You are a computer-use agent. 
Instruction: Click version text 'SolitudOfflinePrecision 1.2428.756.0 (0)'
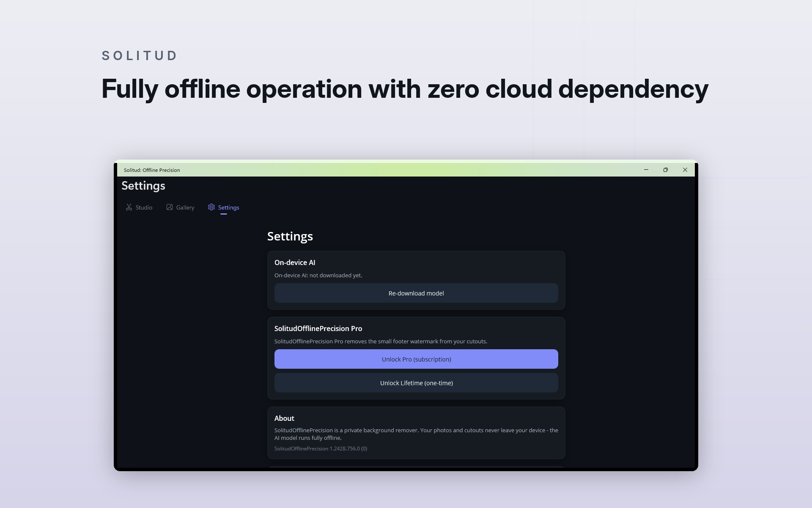point(321,448)
